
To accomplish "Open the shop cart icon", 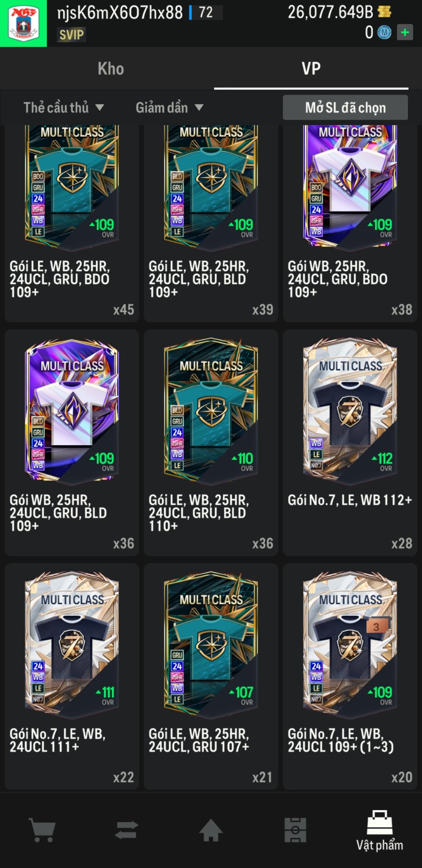I will (42, 830).
